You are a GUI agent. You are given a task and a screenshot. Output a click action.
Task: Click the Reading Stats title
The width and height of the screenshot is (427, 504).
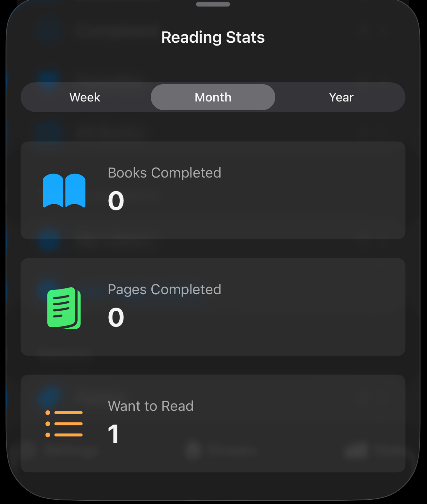pyautogui.click(x=213, y=37)
